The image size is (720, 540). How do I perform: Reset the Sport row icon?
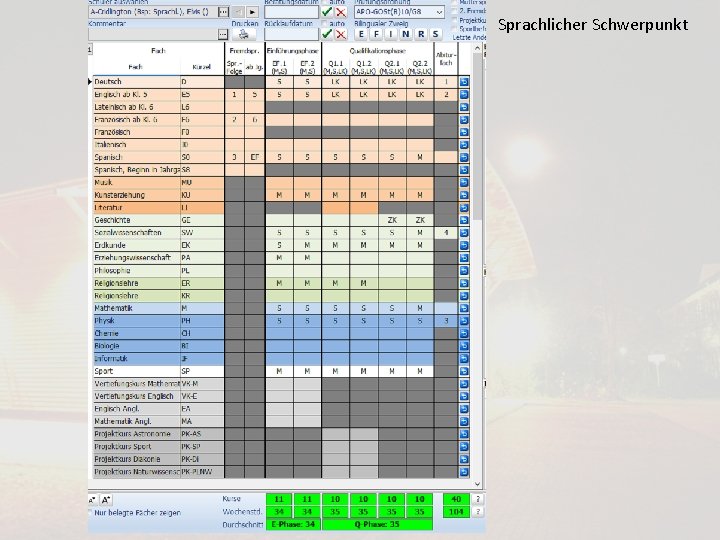coord(464,371)
